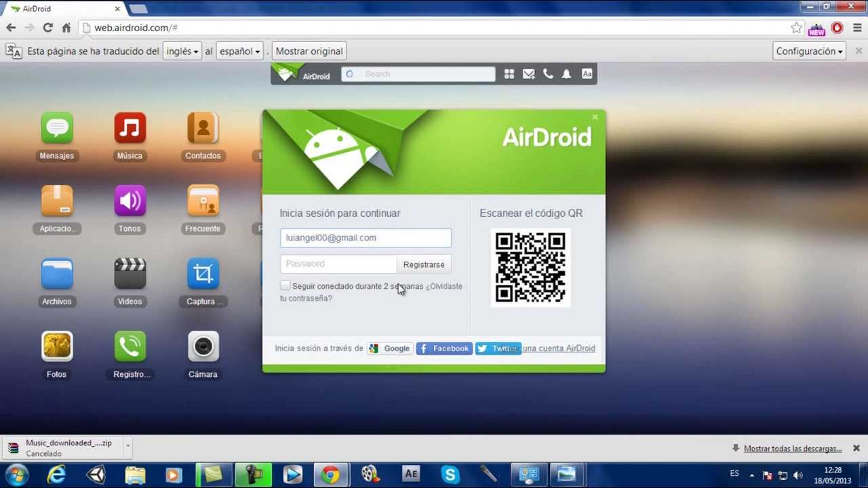This screenshot has height=488, width=868.
Task: Open the Music_downloaded zip download arrow
Action: [x=127, y=447]
